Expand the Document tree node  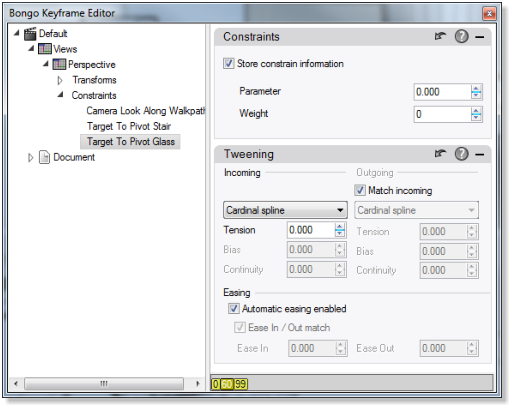31,157
